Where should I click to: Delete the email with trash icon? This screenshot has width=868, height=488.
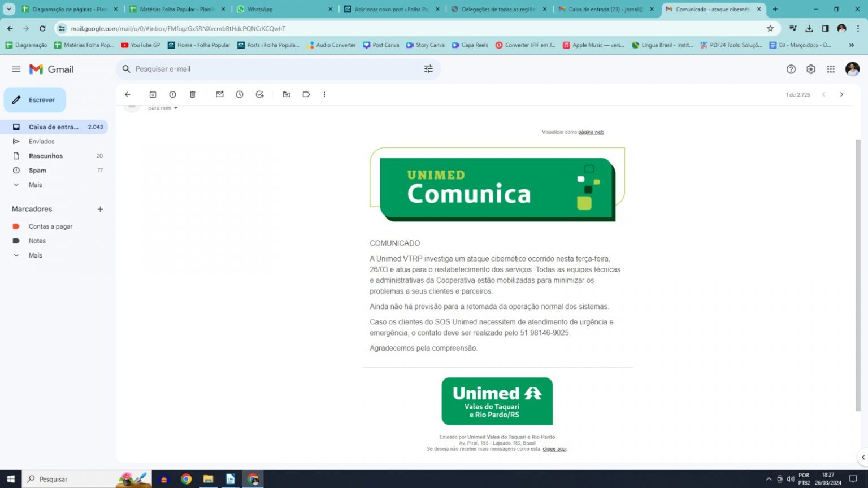[193, 94]
